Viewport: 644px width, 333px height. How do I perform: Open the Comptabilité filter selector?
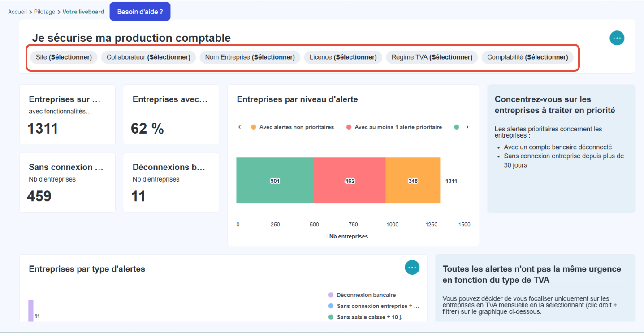(527, 57)
